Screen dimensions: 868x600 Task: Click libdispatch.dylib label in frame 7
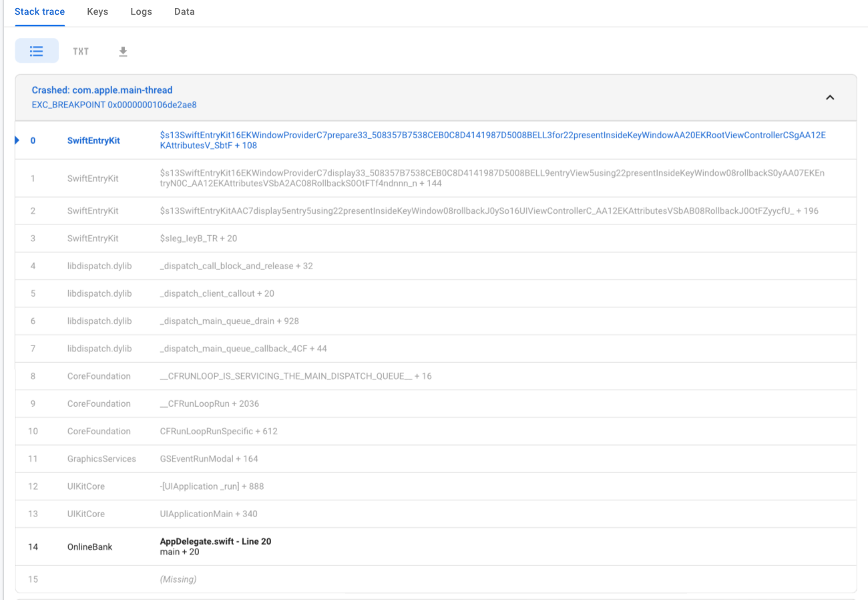coord(99,349)
